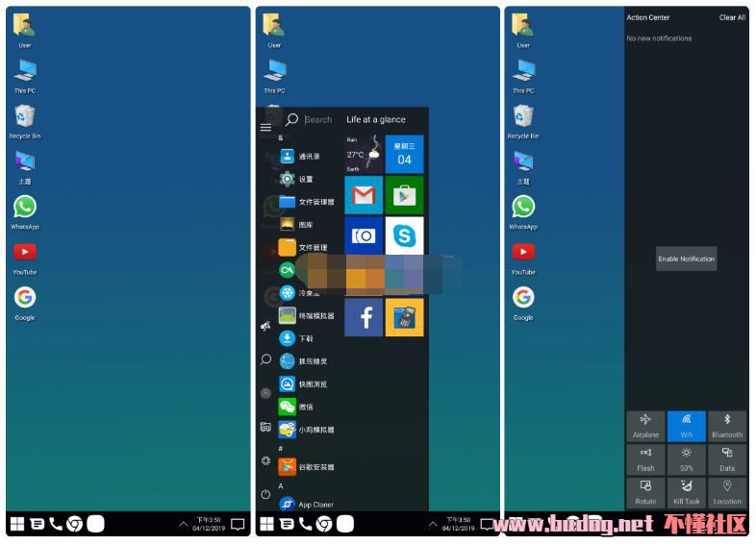
Task: Open the 27°C weather tile
Action: [x=364, y=154]
